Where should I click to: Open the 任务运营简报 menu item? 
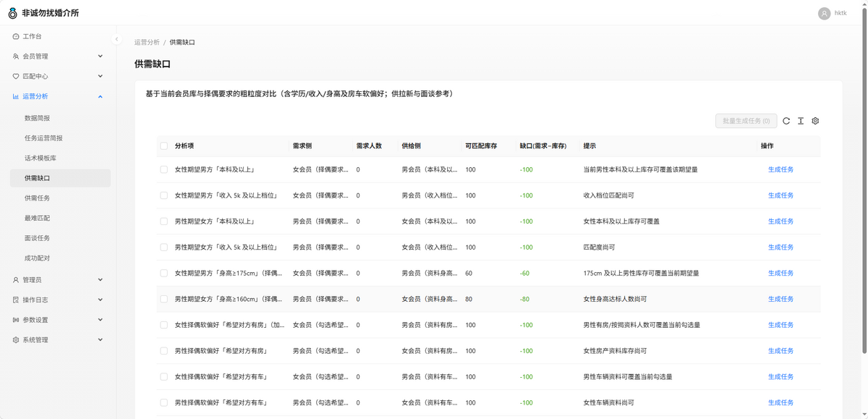tap(61, 138)
